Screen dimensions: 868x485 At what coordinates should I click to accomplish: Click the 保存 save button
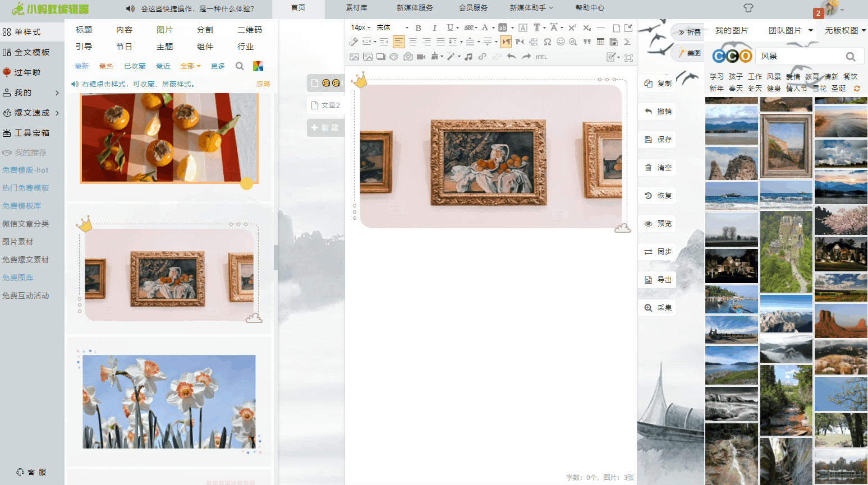coord(658,140)
